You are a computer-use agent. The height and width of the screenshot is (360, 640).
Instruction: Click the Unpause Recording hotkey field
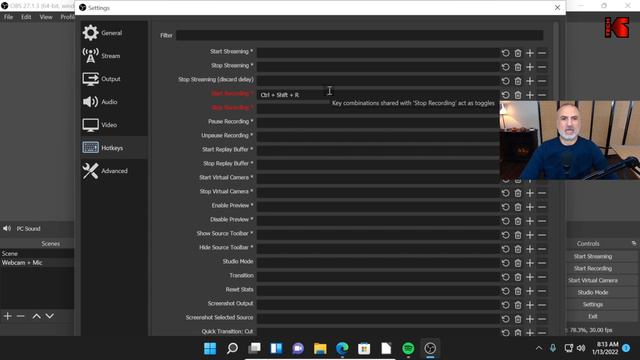[x=378, y=137]
